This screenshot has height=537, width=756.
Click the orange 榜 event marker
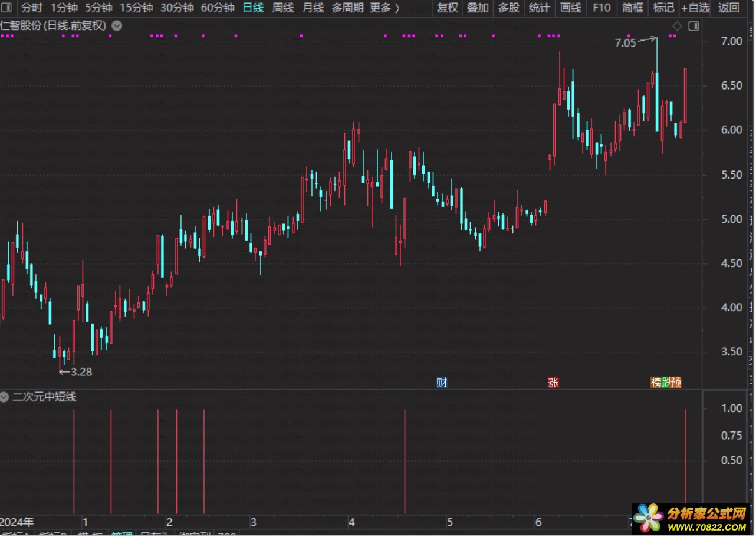[x=656, y=383]
